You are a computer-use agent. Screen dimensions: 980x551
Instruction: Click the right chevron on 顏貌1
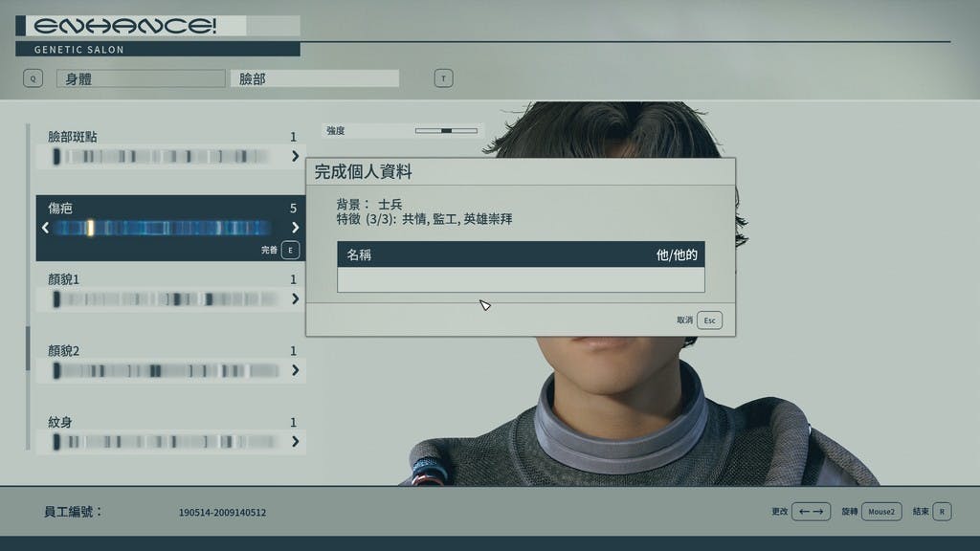(295, 299)
